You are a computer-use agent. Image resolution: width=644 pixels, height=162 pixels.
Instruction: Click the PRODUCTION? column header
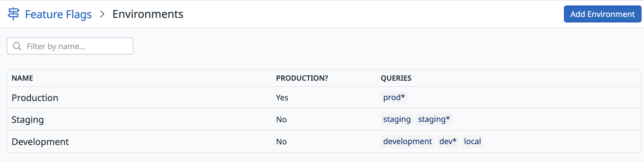click(302, 78)
